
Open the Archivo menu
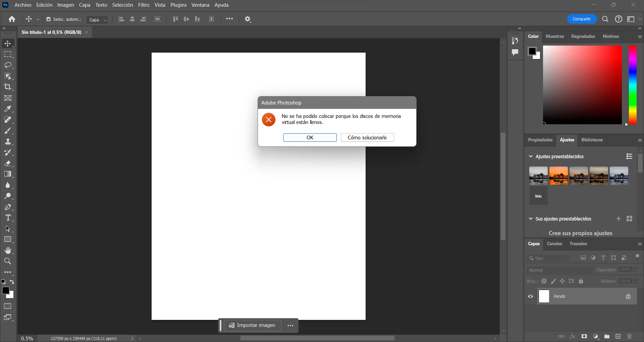tap(23, 5)
